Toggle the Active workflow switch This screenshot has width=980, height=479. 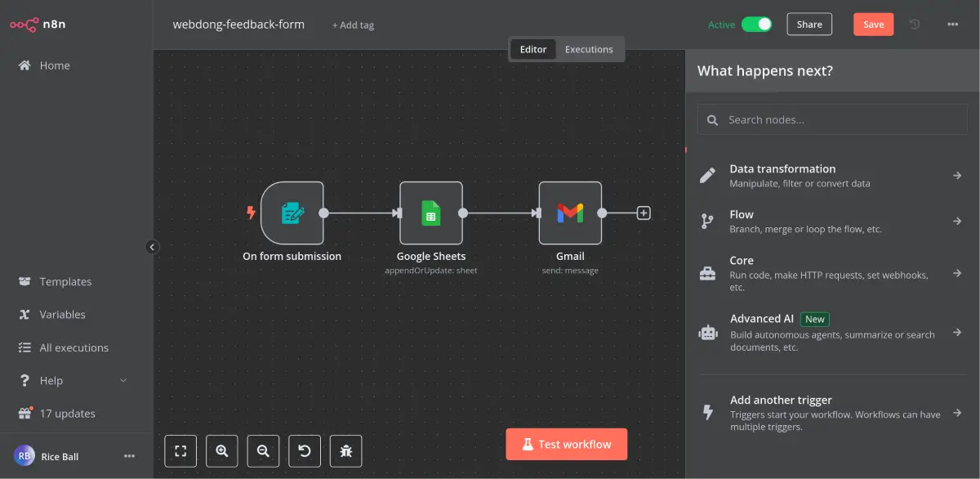(x=756, y=25)
